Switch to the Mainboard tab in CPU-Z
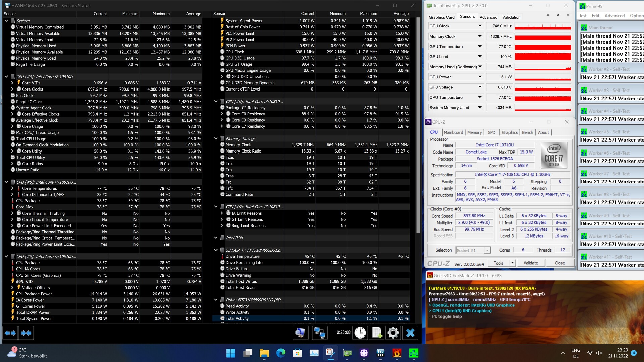This screenshot has width=644, height=362. coord(453,132)
